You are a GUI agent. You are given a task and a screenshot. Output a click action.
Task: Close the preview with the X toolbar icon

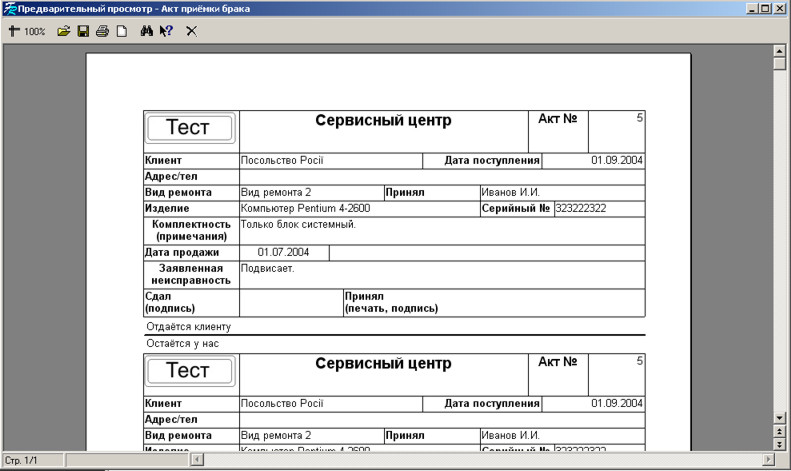click(x=192, y=31)
